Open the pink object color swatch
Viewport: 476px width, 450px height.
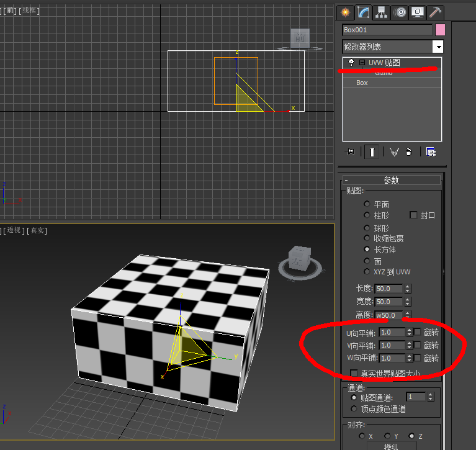click(440, 30)
